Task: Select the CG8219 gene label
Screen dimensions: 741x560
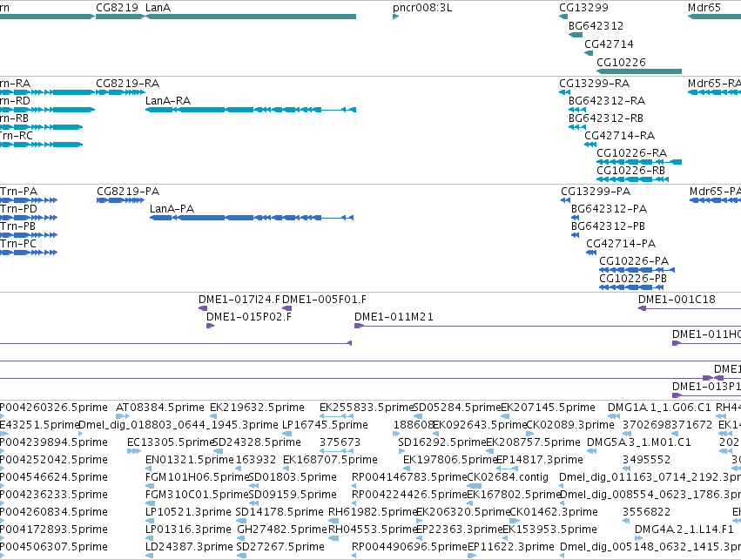Action: coord(118,8)
